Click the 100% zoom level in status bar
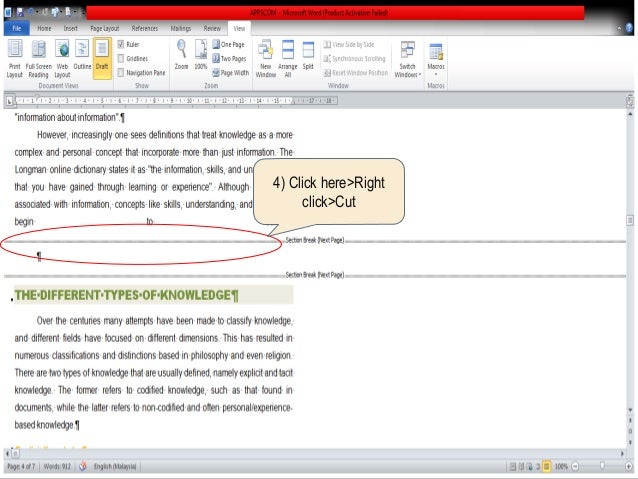The image size is (638, 479). pyautogui.click(x=561, y=466)
